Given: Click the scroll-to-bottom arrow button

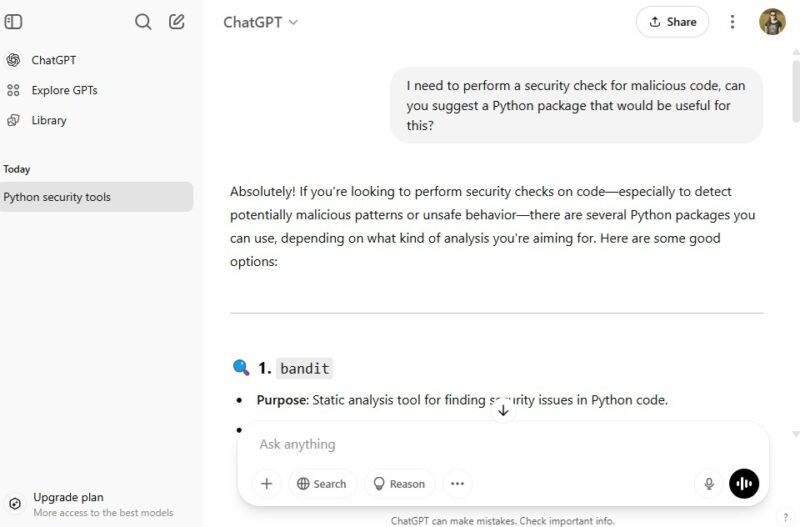Looking at the screenshot, I should (x=503, y=410).
